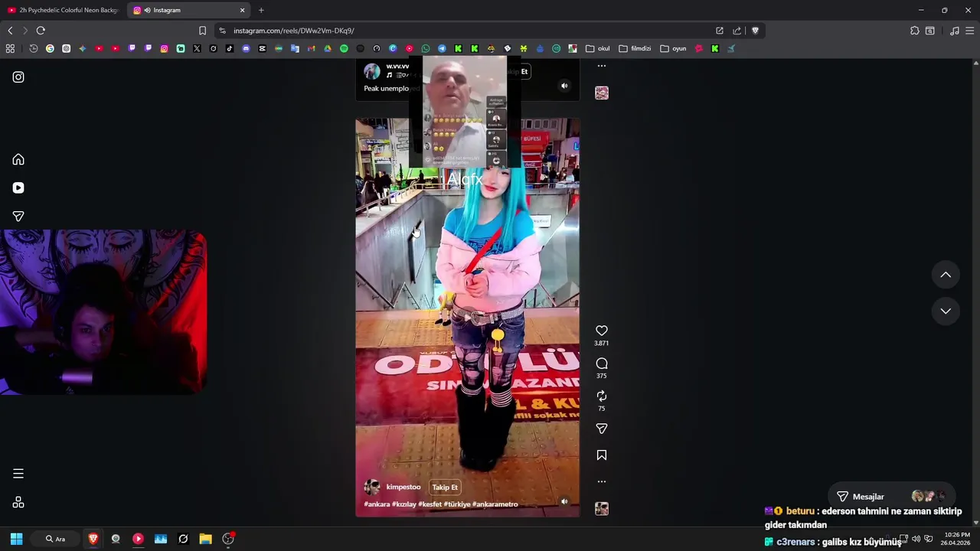Click the taskbar Ara search box
The width and height of the screenshot is (980, 551).
pyautogui.click(x=55, y=539)
